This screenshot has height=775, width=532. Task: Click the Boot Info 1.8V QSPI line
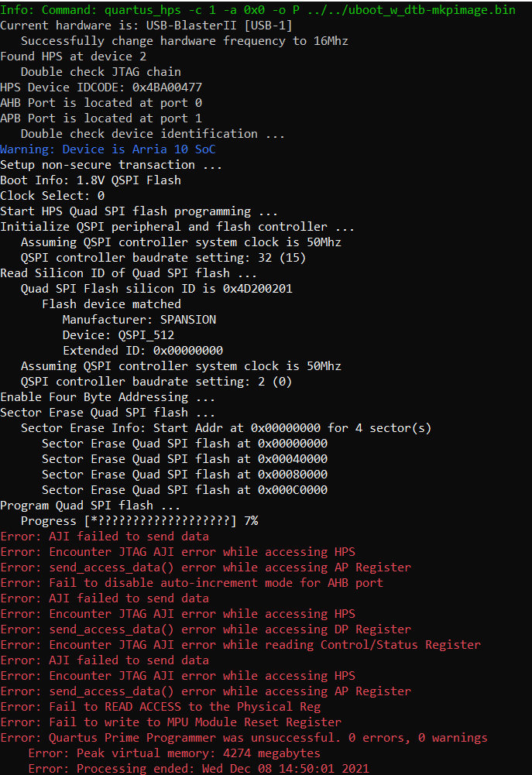point(91,180)
